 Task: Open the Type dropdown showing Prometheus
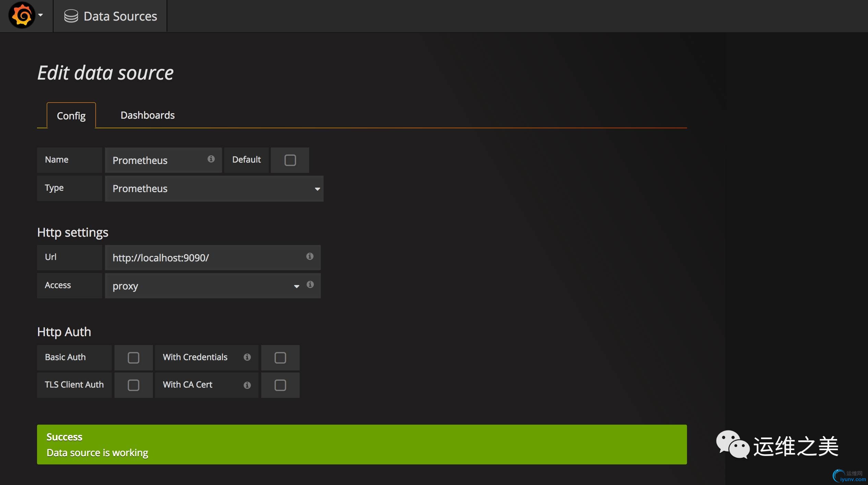click(214, 189)
